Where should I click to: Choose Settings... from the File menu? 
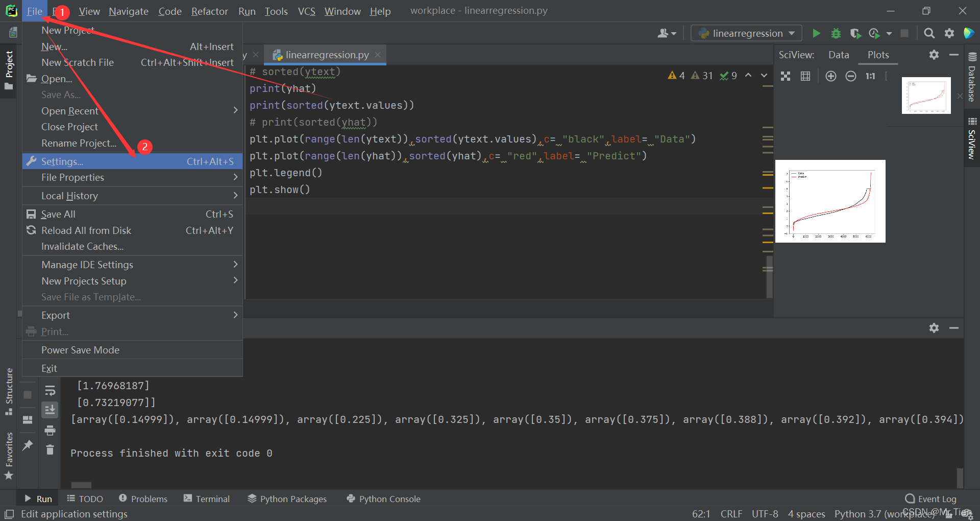pyautogui.click(x=132, y=161)
